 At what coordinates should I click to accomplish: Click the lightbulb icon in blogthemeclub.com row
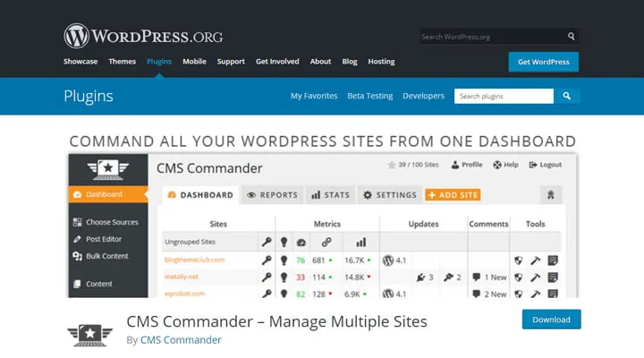pyautogui.click(x=284, y=260)
